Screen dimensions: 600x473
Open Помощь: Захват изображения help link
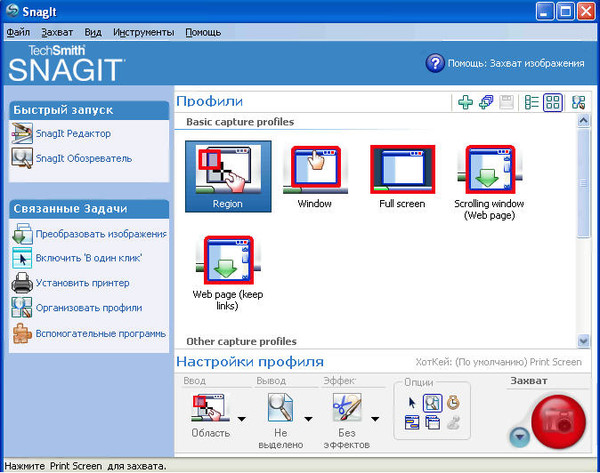coord(516,64)
